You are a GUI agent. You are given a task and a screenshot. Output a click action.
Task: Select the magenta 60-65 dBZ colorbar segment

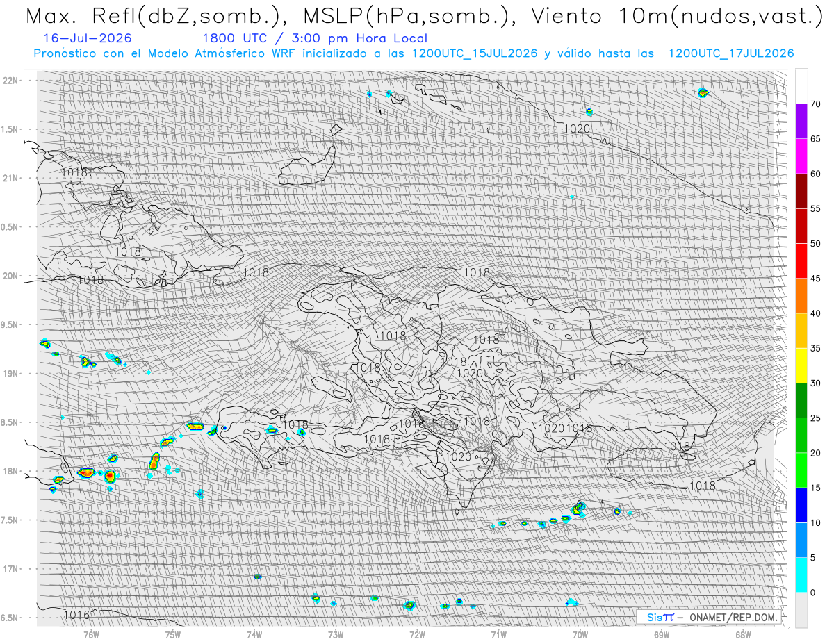click(x=801, y=156)
